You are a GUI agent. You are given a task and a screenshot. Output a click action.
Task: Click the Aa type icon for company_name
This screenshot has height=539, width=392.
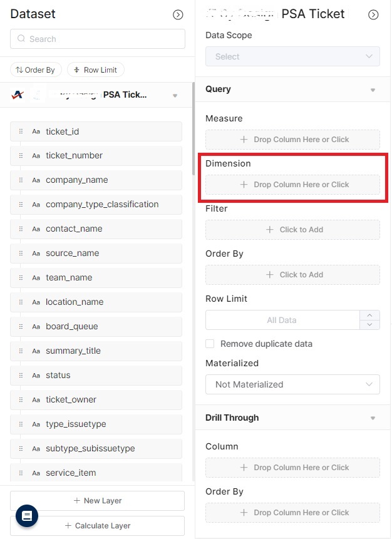pyautogui.click(x=36, y=180)
